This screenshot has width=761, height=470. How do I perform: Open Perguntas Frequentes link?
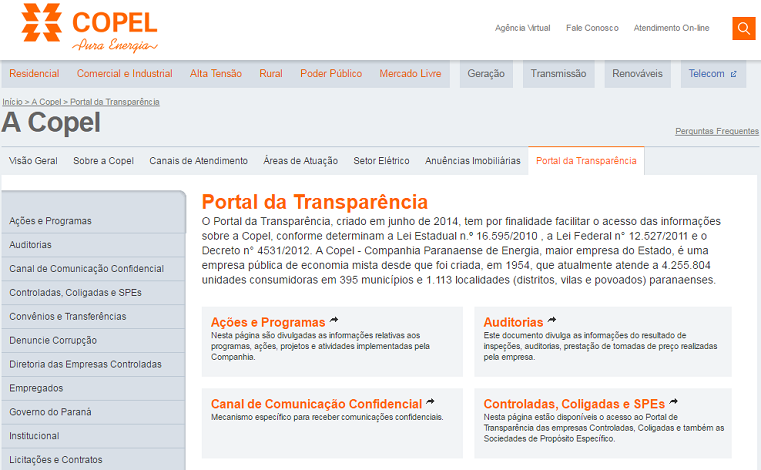[x=717, y=131]
